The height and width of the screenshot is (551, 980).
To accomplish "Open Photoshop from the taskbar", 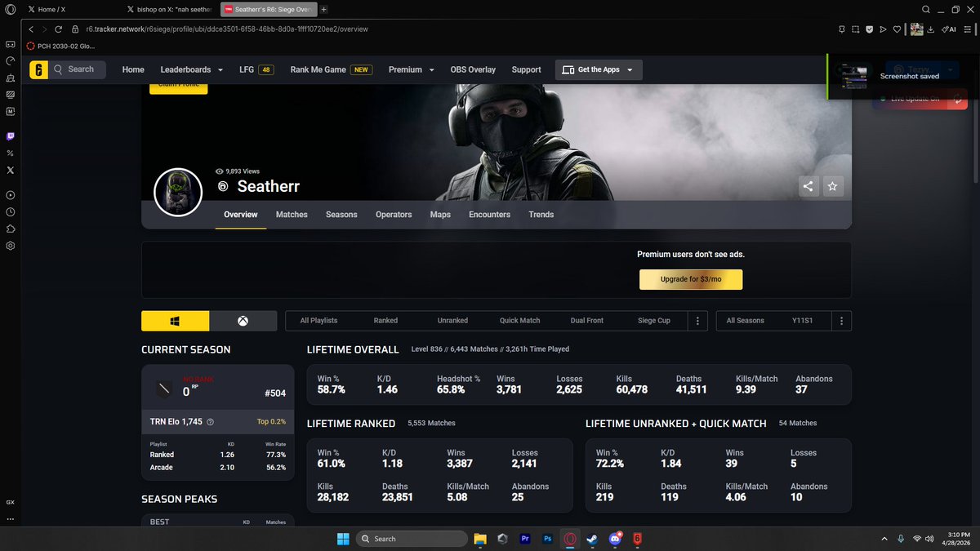I will [547, 539].
